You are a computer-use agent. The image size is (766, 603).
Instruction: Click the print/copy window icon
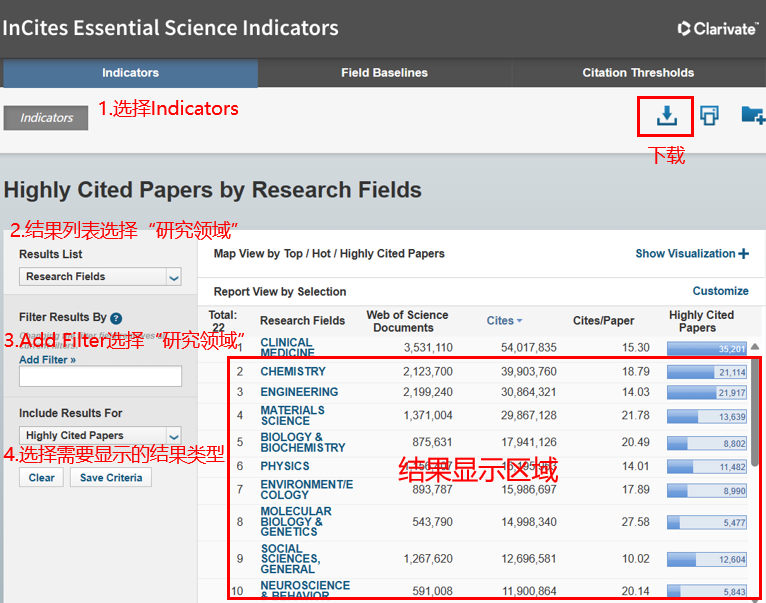709,116
